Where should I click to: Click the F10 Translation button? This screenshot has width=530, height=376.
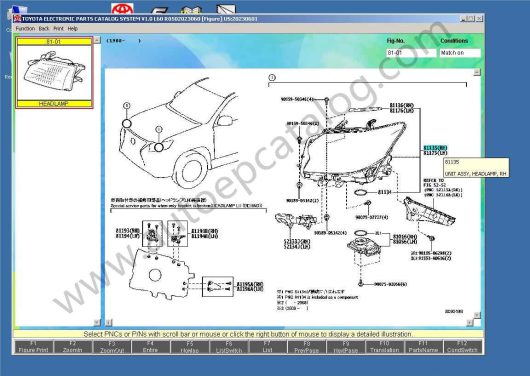click(x=384, y=347)
